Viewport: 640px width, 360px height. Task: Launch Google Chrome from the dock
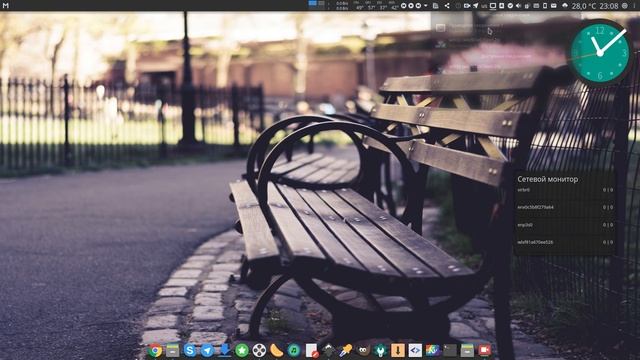click(155, 351)
